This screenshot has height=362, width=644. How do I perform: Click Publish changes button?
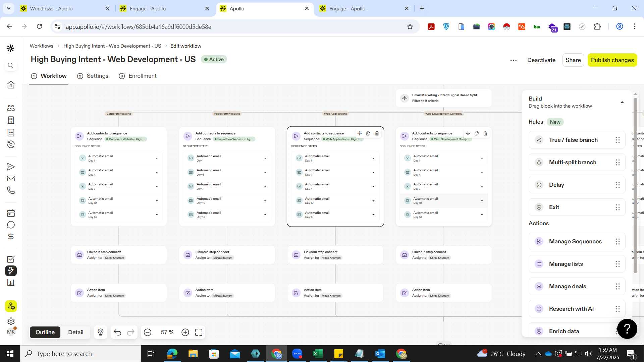click(612, 60)
